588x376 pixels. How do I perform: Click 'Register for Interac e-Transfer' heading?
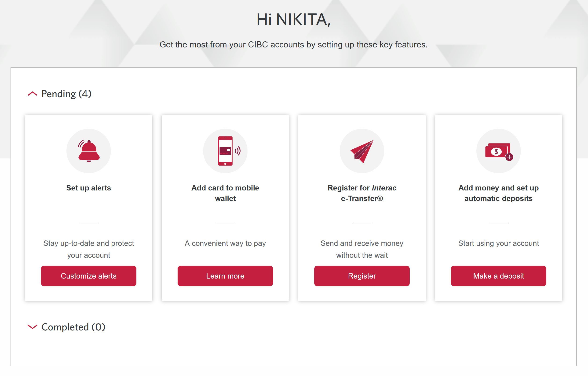[362, 193]
